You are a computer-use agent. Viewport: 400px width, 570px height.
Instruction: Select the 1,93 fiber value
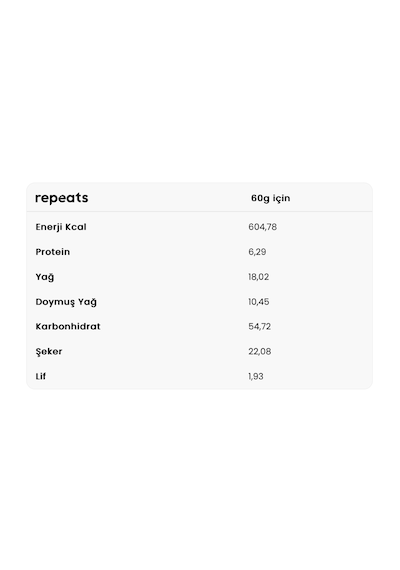(x=256, y=376)
